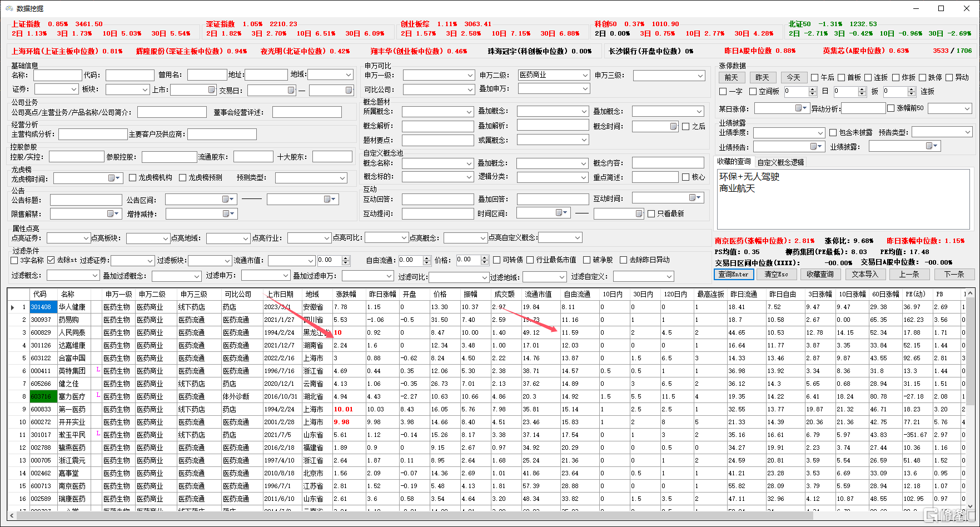Click the 数据挖掘 app icon in title bar
Screen dimensions: 980x527
click(x=9, y=8)
